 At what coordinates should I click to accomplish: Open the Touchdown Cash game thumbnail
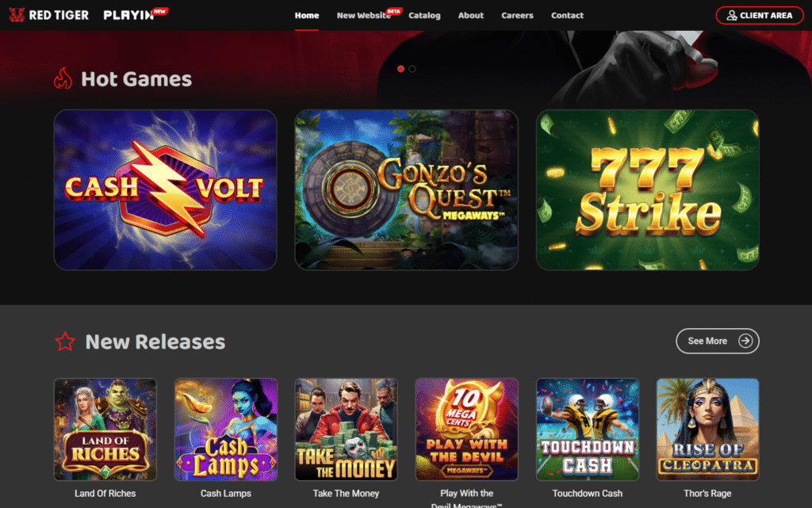click(588, 430)
